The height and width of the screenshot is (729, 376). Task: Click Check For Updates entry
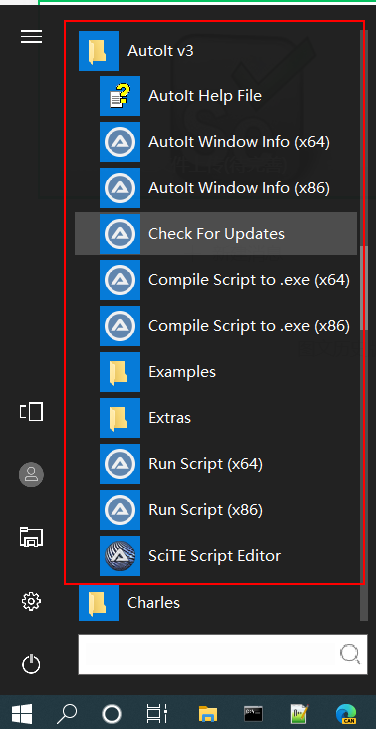(x=216, y=234)
